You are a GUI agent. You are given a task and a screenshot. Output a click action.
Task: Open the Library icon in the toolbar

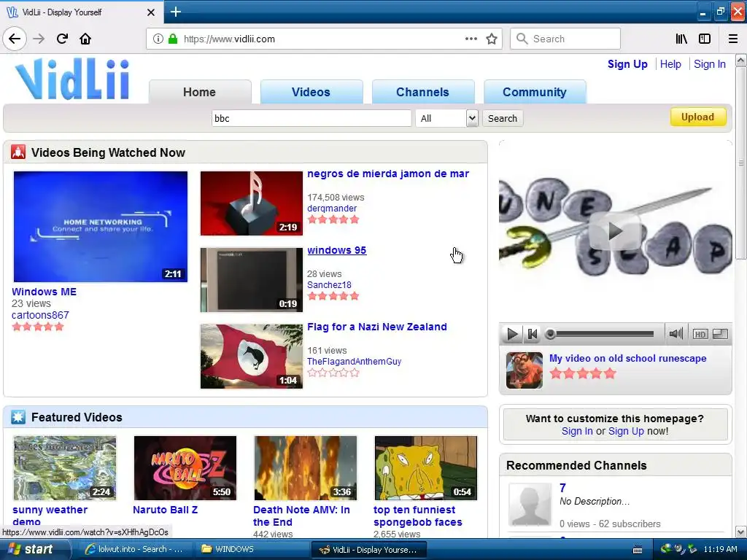pyautogui.click(x=681, y=39)
